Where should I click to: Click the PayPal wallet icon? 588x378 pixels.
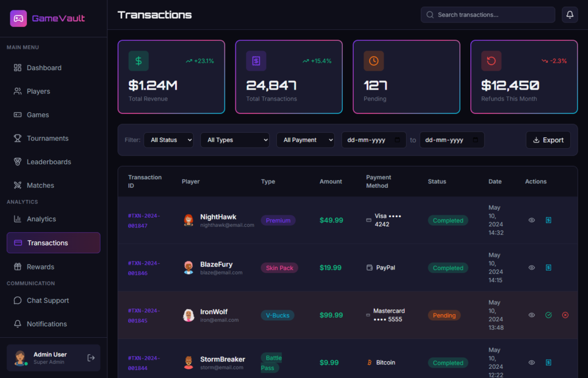tap(369, 268)
